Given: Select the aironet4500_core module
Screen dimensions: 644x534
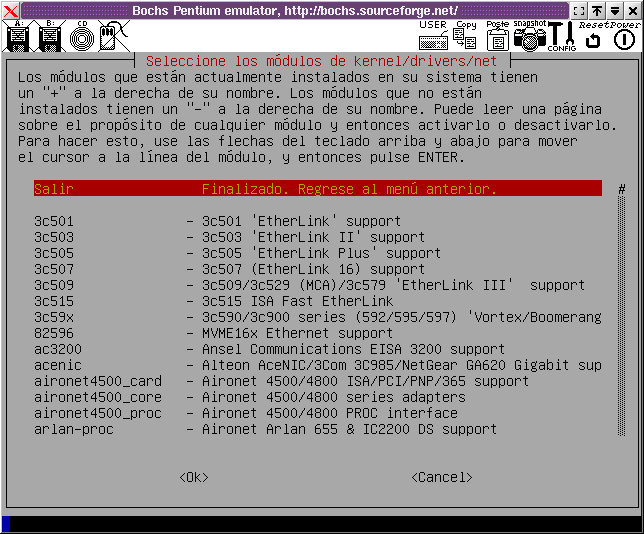Looking at the screenshot, I should [x=318, y=397].
